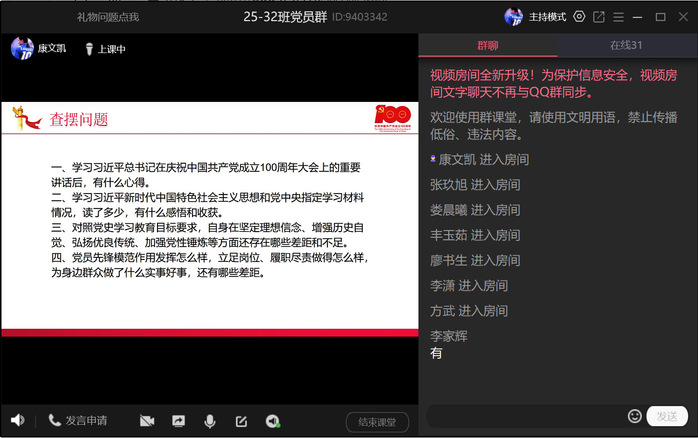Click the pop-out window icon
Viewport: 698px width, 438px height.
[x=599, y=17]
